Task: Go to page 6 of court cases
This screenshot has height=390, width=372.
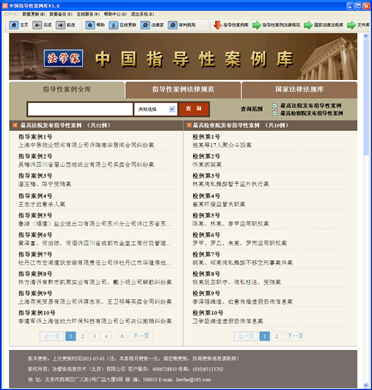Action: pyautogui.click(x=122, y=336)
